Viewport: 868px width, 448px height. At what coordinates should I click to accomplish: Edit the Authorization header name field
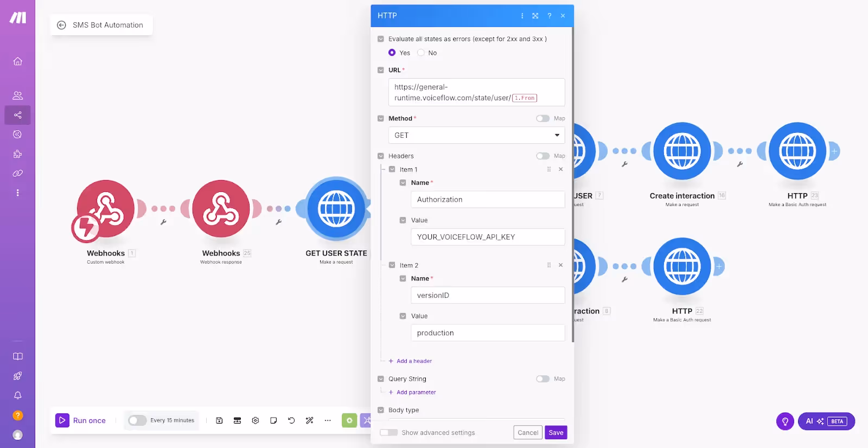tap(488, 200)
